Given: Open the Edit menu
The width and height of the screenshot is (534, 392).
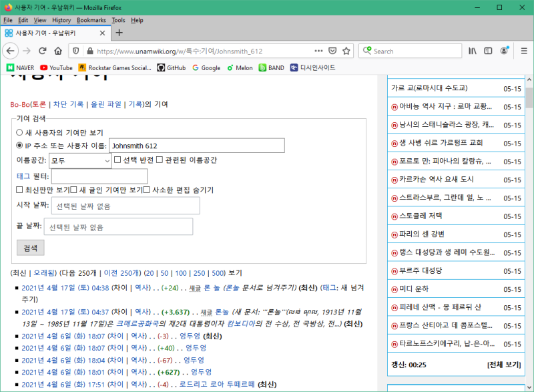Looking at the screenshot, I should [23, 20].
